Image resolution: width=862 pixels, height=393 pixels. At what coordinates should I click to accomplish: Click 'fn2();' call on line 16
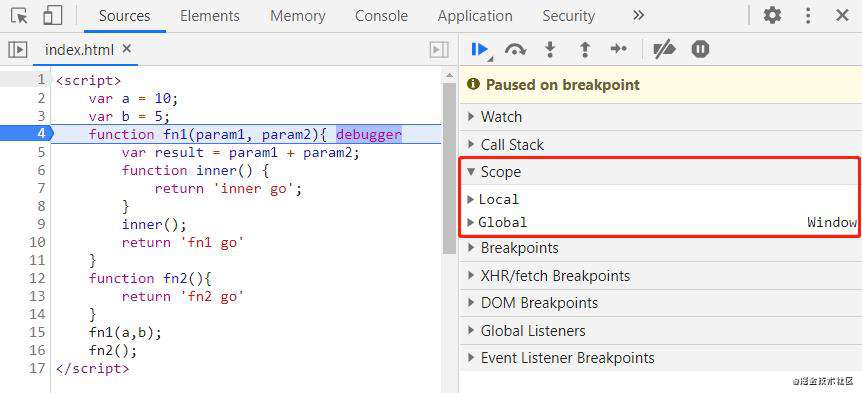pos(113,350)
